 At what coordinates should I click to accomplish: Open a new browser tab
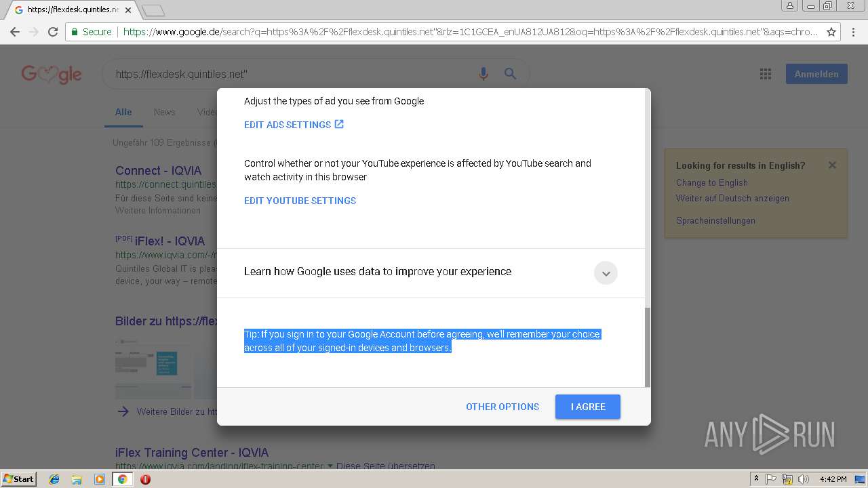pyautogui.click(x=153, y=10)
